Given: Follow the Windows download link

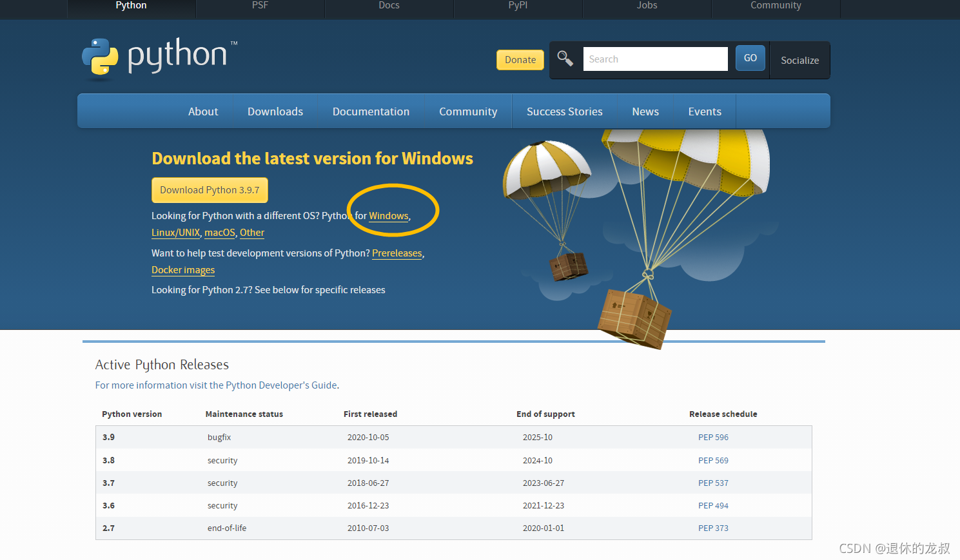Looking at the screenshot, I should pos(389,216).
